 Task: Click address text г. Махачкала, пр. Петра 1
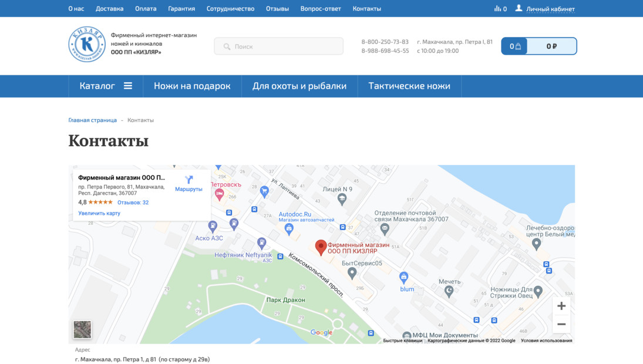[x=142, y=359]
